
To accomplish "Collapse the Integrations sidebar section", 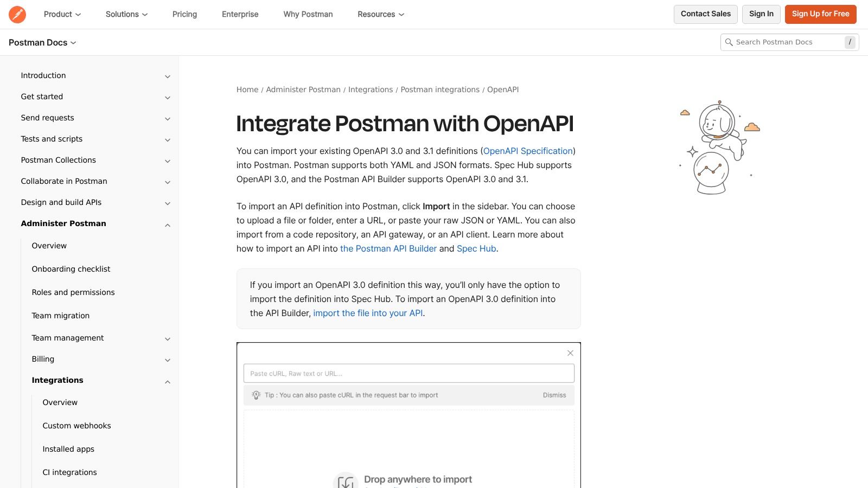I will click(168, 381).
